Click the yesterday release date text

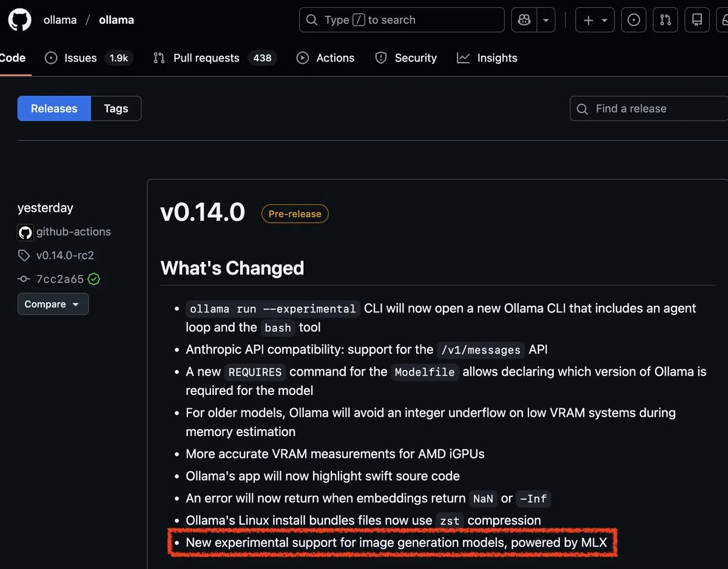tap(45, 207)
